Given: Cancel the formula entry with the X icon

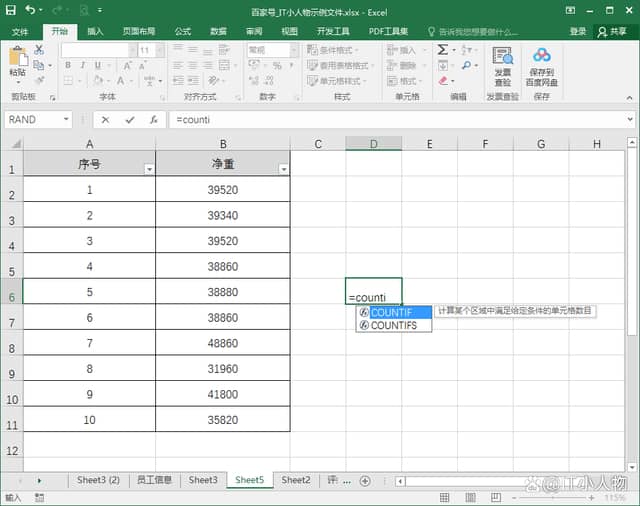Looking at the screenshot, I should (x=106, y=119).
